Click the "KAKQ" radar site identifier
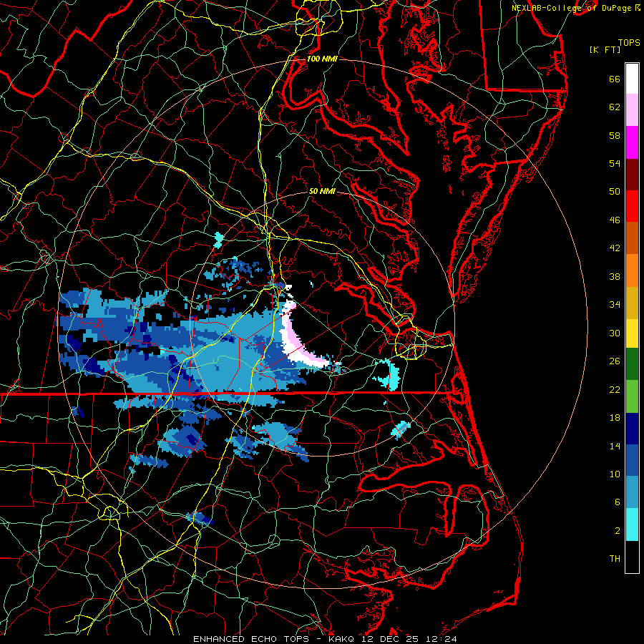The image size is (644, 644). point(343,639)
